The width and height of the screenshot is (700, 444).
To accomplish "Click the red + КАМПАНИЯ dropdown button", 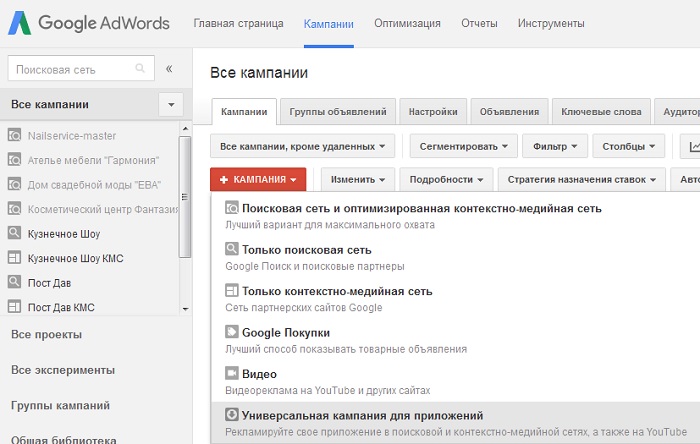I will pyautogui.click(x=258, y=179).
